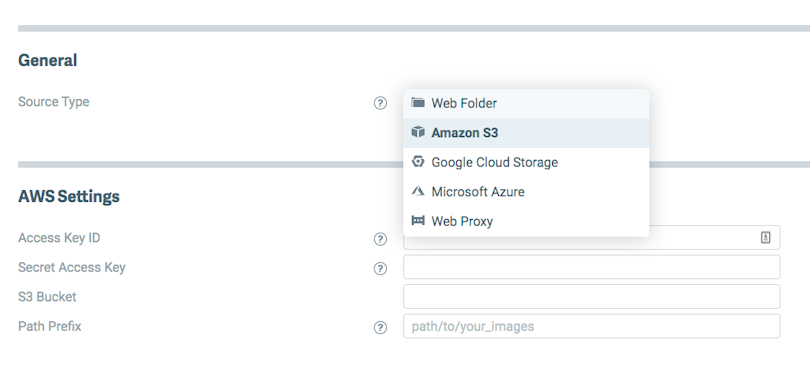
Task: Click the AWS Settings section heading
Action: (x=69, y=196)
